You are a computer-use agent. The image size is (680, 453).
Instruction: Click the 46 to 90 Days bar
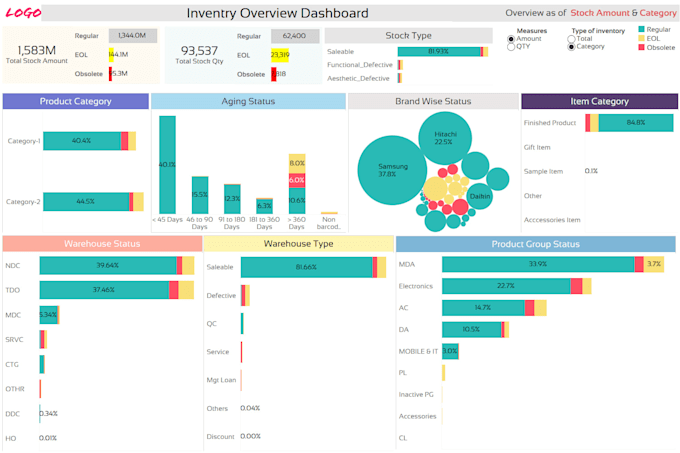pyautogui.click(x=200, y=195)
